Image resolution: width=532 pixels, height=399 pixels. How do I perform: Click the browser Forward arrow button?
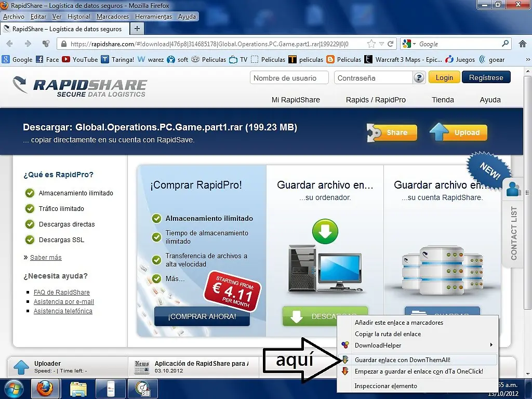(28, 44)
